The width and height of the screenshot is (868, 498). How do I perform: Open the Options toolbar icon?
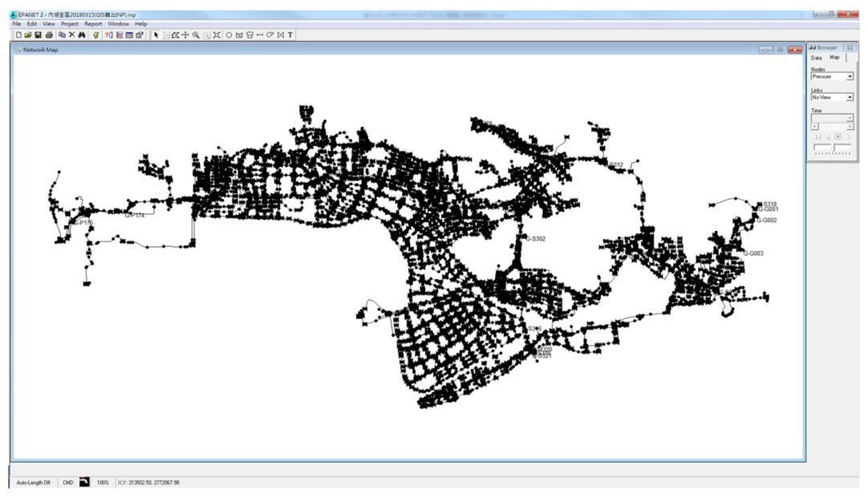[140, 34]
